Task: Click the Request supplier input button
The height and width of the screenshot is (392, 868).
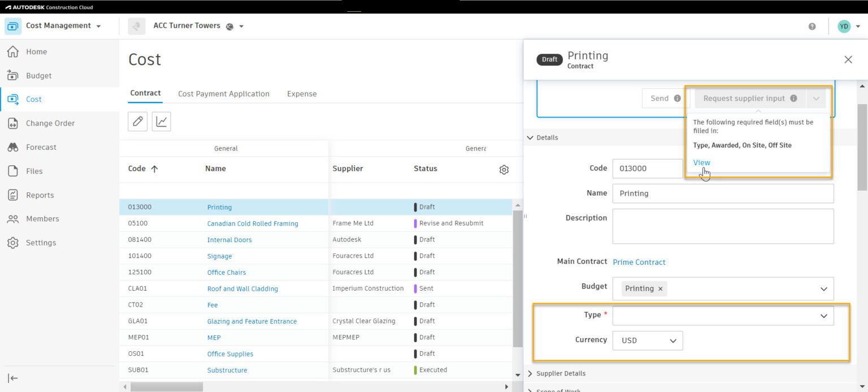Action: click(x=751, y=98)
